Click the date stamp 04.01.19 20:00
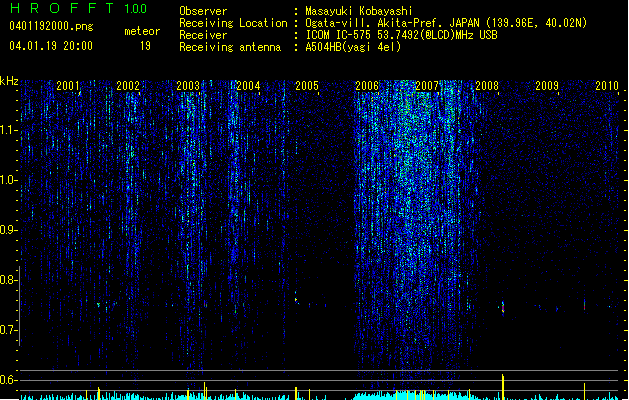 coord(51,46)
